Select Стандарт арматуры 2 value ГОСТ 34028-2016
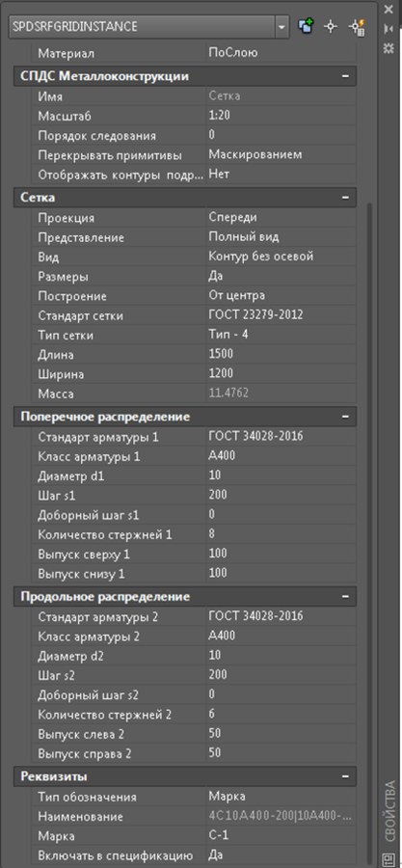The height and width of the screenshot is (868, 402). (x=281, y=616)
